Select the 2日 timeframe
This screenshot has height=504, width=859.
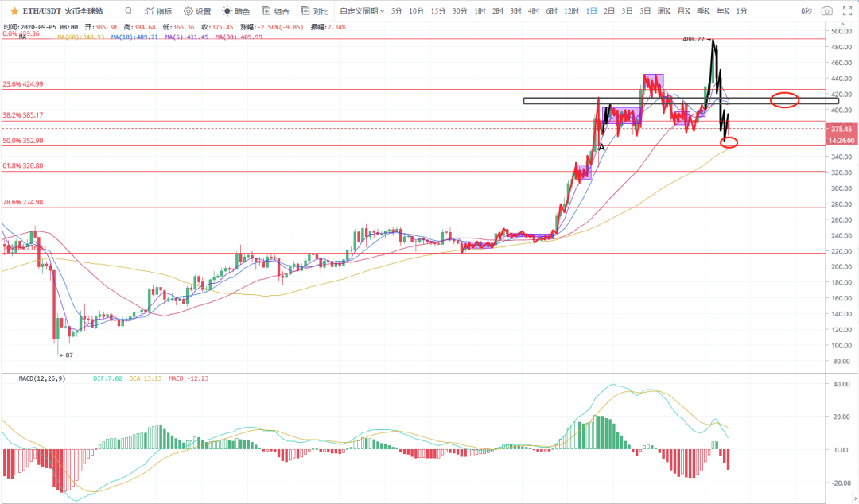pos(609,11)
